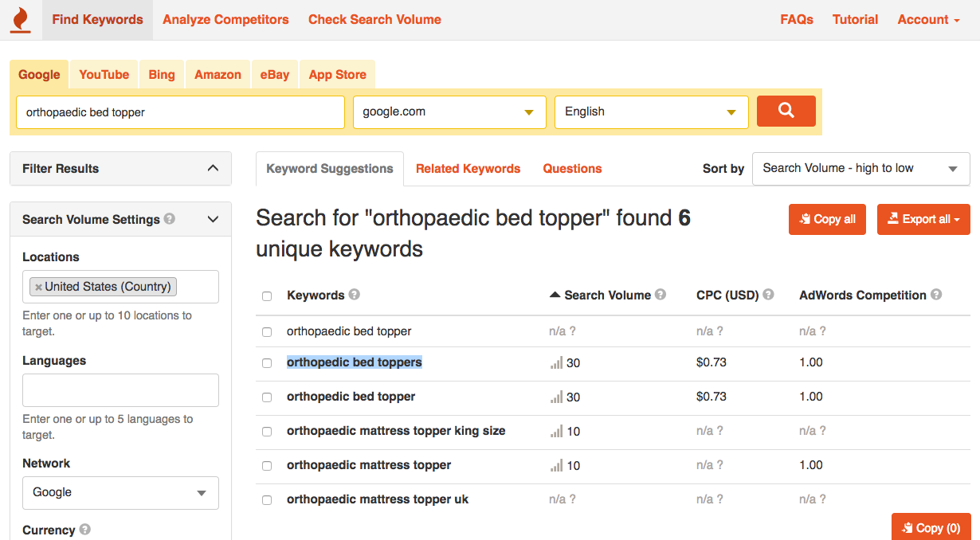Open Check Search Volume page
This screenshot has height=540, width=980.
(x=374, y=20)
